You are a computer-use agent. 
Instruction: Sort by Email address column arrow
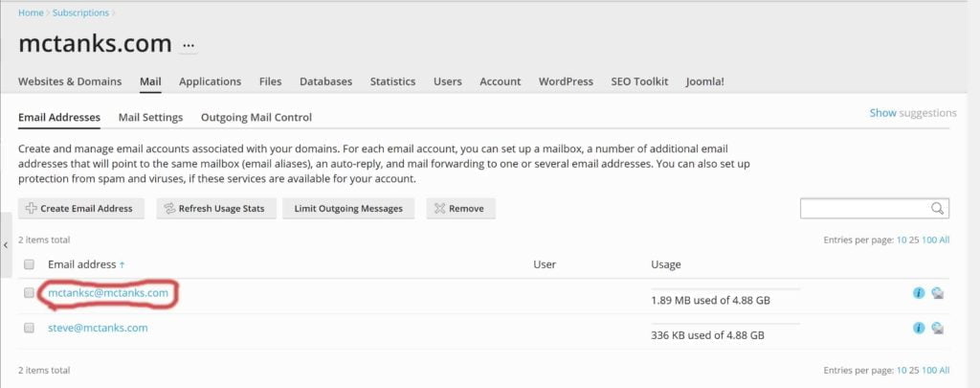pos(122,264)
